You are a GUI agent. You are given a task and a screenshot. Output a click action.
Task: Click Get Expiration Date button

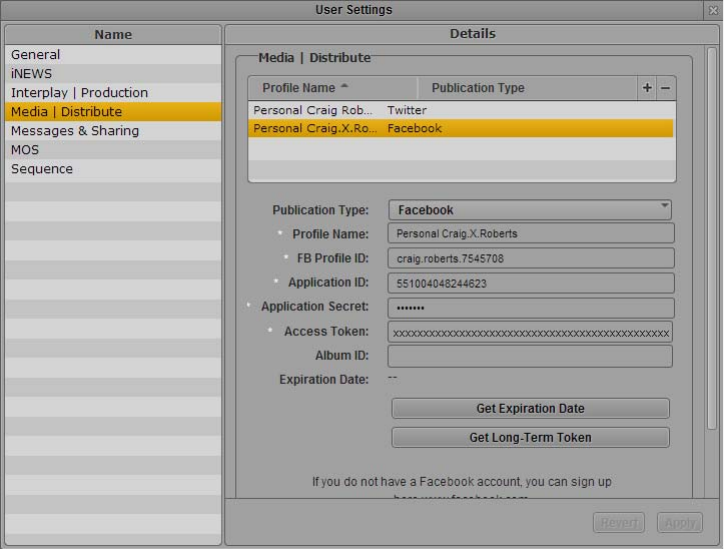click(x=531, y=409)
